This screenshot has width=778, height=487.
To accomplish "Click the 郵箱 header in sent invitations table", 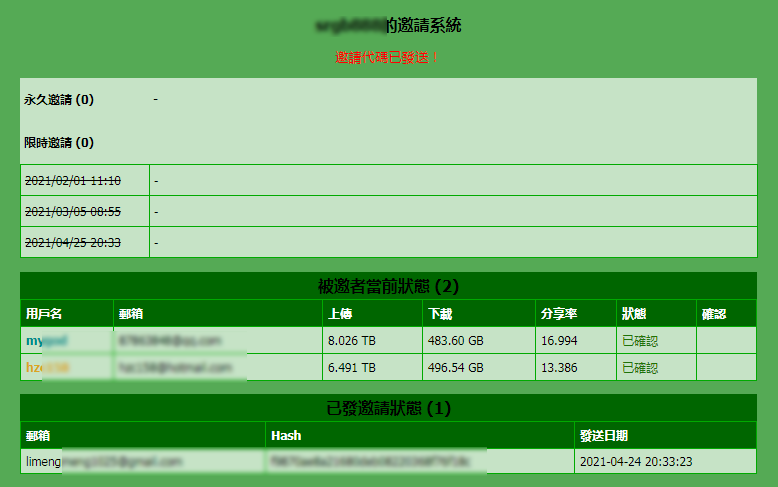I will click(x=38, y=435).
